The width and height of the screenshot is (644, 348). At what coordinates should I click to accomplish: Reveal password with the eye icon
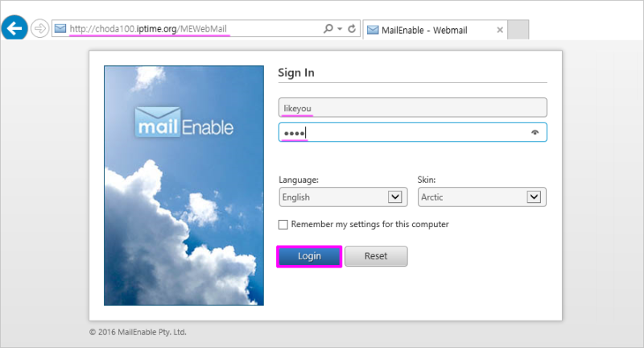point(535,132)
